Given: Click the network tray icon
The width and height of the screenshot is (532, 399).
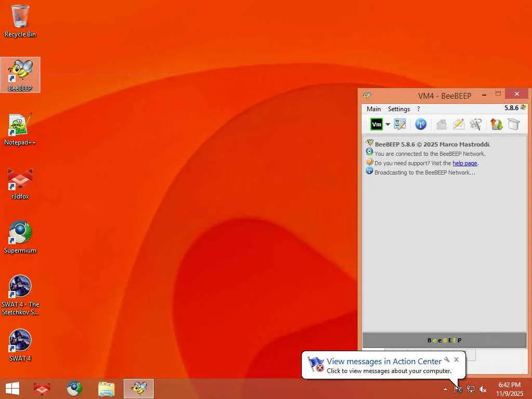Looking at the screenshot, I should click(470, 389).
